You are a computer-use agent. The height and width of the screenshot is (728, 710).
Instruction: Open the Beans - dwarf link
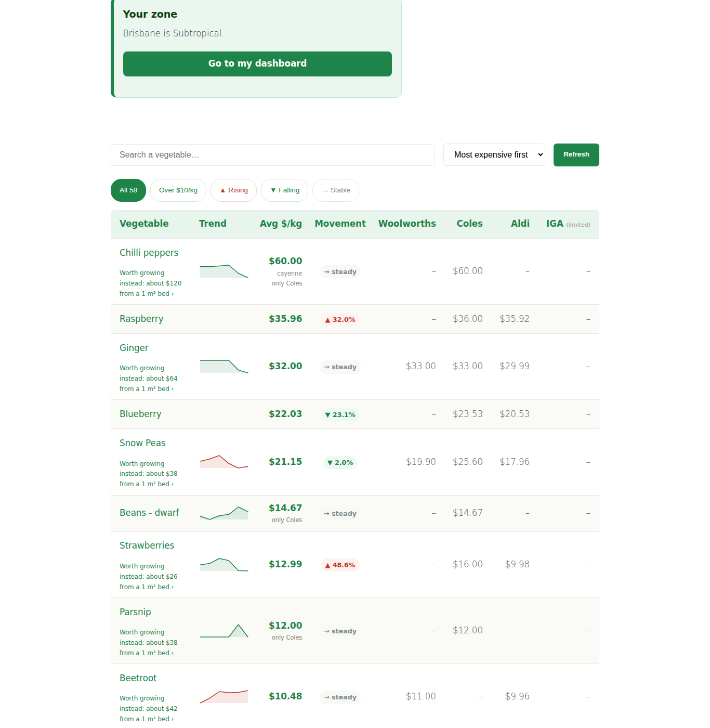click(x=149, y=513)
